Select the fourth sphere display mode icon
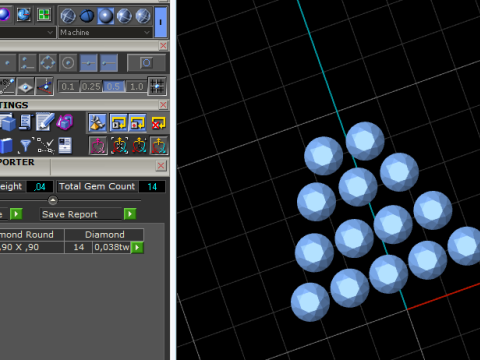 point(124,16)
